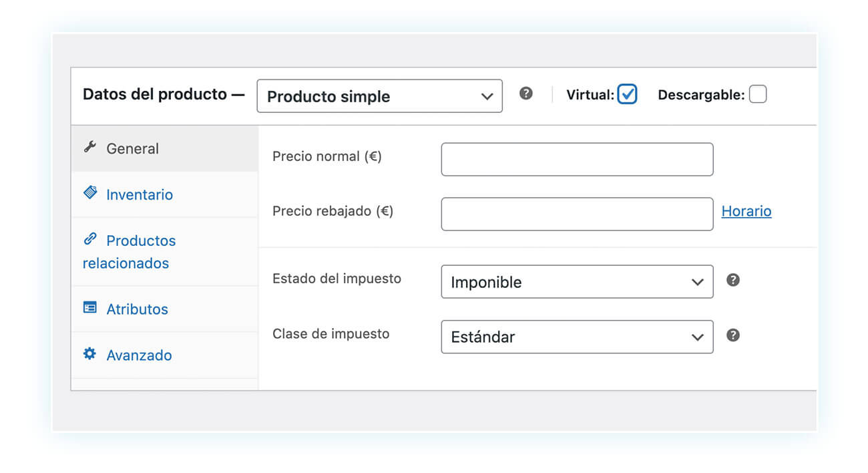Image resolution: width=868 pixels, height=473 pixels.
Task: Open the Producto simple type dropdown
Action: [379, 96]
